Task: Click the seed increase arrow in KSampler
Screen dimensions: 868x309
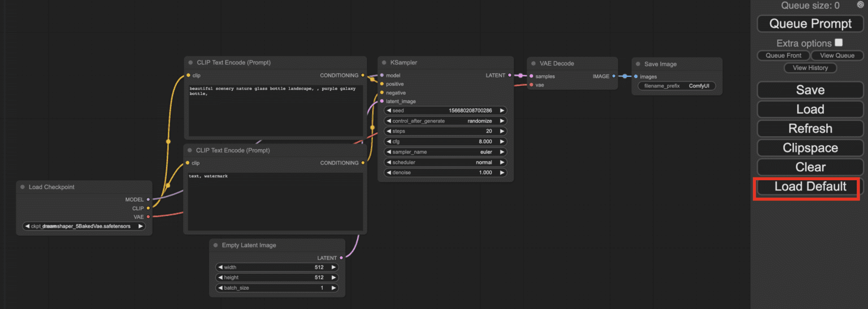Action: tap(502, 111)
